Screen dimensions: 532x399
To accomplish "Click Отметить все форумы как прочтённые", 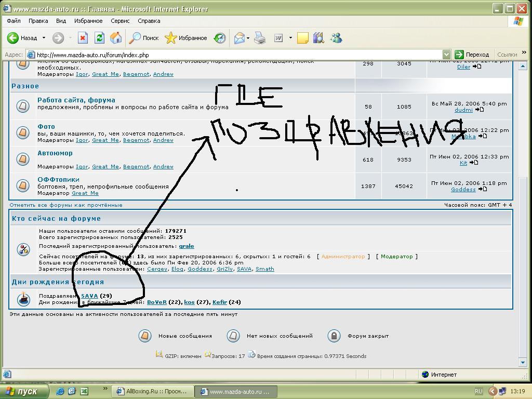I will click(66, 205).
